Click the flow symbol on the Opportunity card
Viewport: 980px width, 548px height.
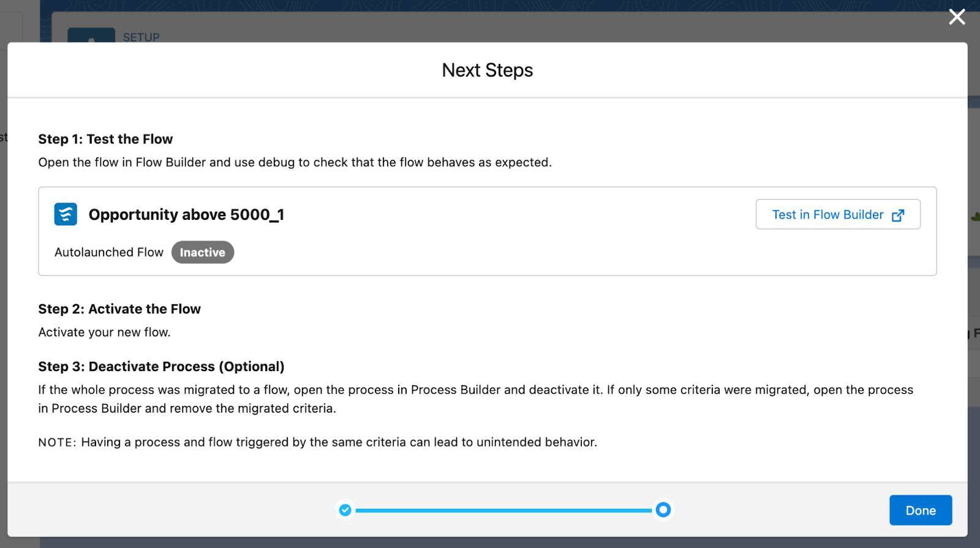[x=64, y=214]
